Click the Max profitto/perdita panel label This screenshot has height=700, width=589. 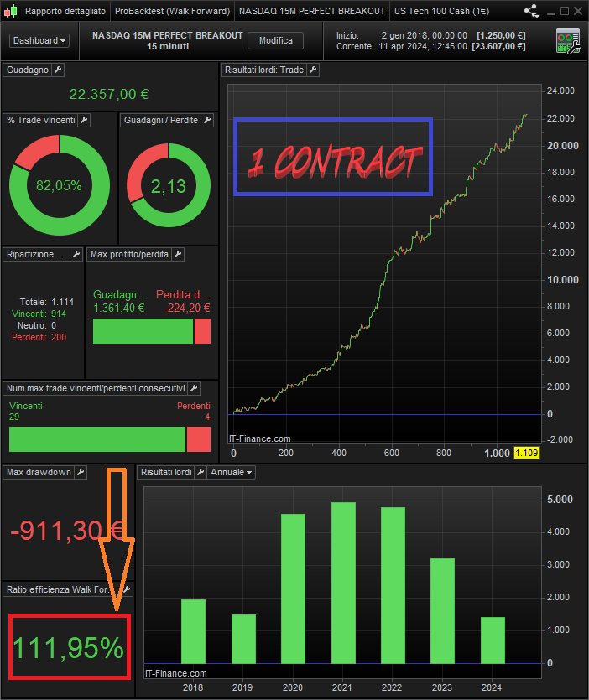(x=129, y=255)
